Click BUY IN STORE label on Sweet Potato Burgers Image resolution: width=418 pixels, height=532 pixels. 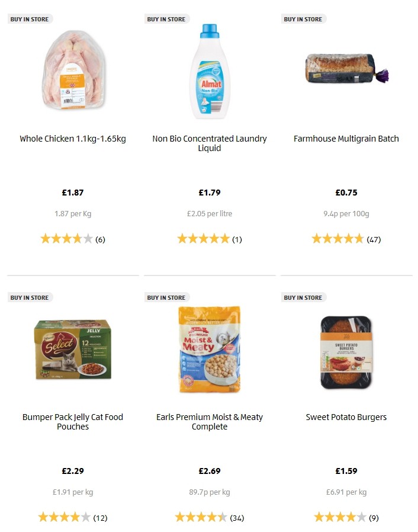coord(303,297)
